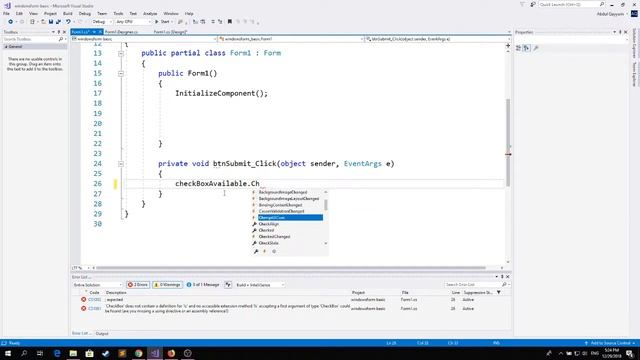Screen dimensions: 640x360
Task: Click the Save All toolbar icon
Action: (x=58, y=22)
